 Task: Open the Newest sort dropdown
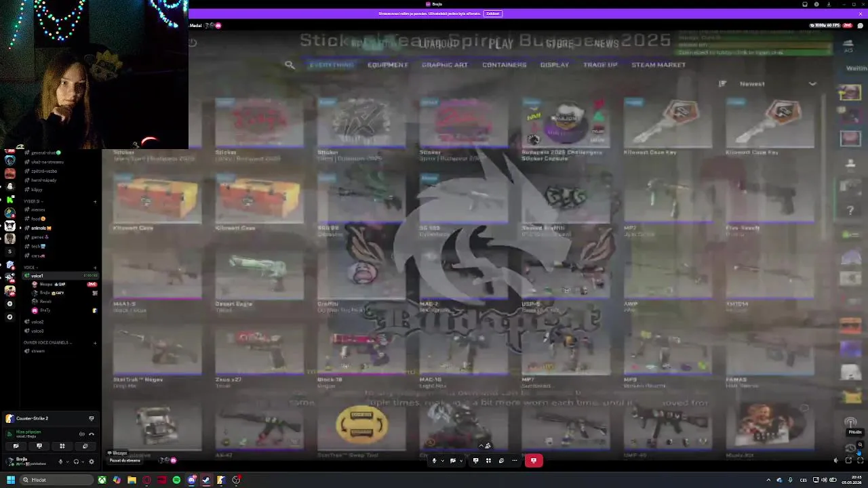click(778, 84)
